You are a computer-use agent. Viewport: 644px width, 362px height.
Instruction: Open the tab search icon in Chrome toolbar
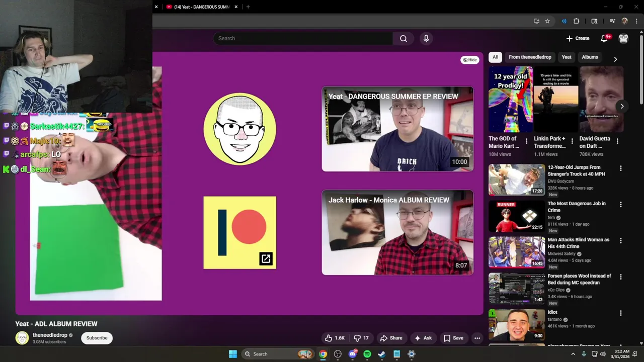[594, 21]
